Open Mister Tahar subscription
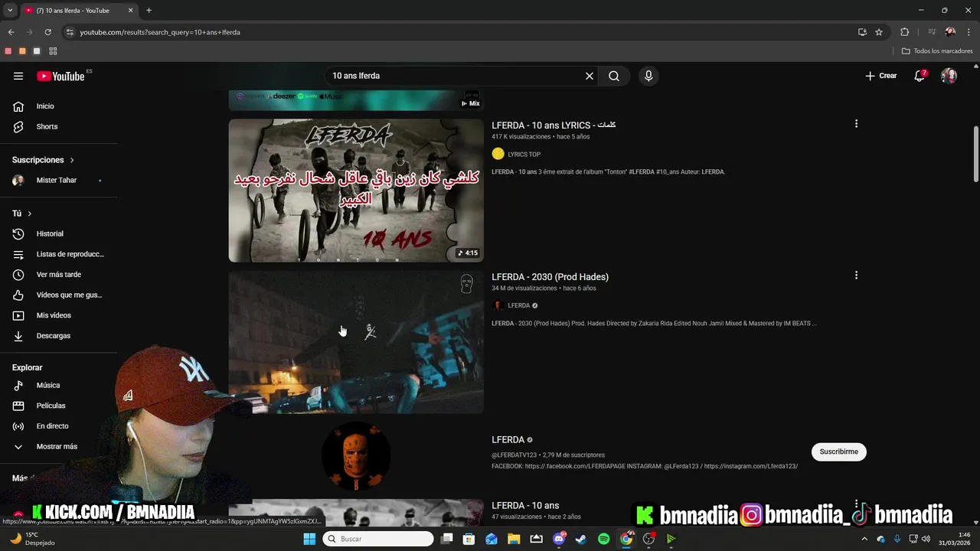This screenshot has height=551, width=980. [58, 181]
